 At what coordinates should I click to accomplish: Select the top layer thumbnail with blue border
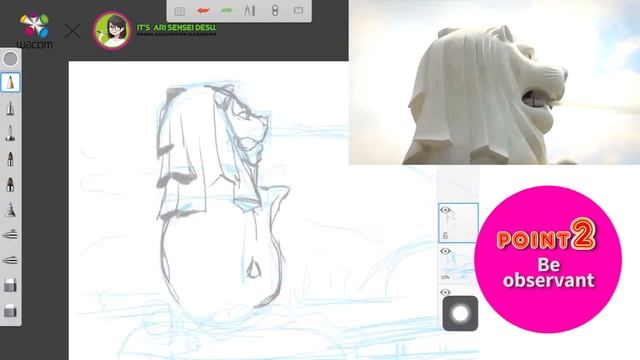click(458, 222)
